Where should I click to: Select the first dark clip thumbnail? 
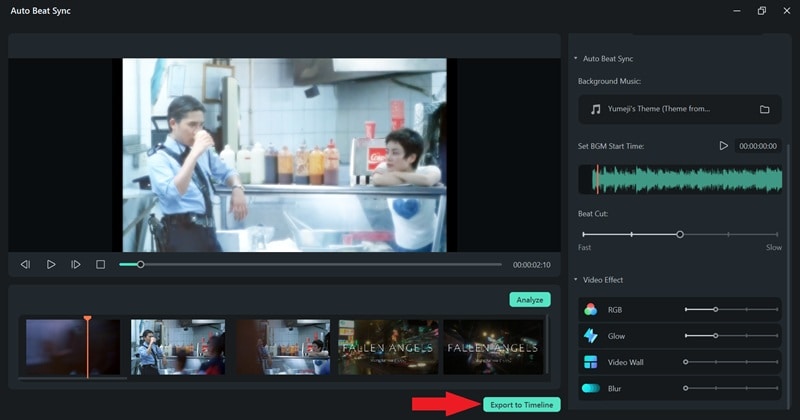tap(73, 347)
